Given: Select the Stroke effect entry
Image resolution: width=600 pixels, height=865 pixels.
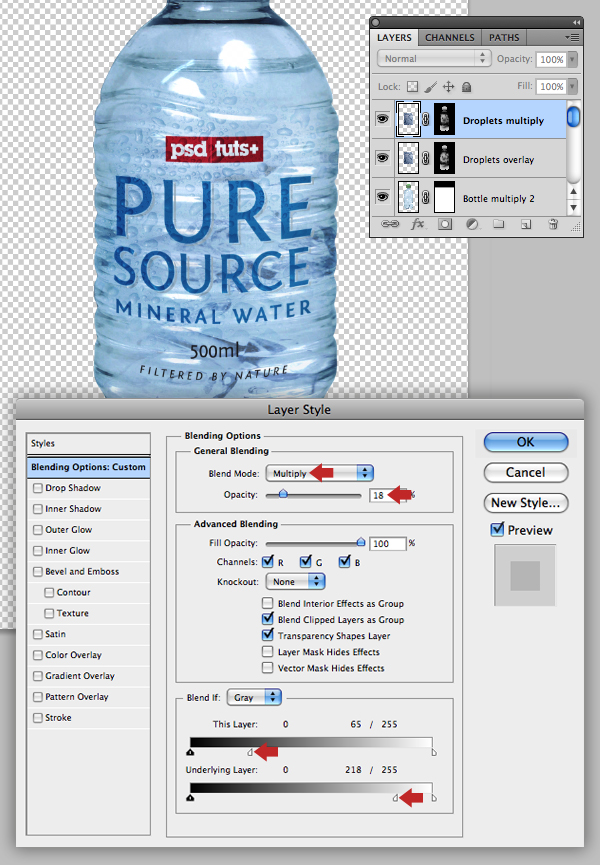Looking at the screenshot, I should pos(88,718).
